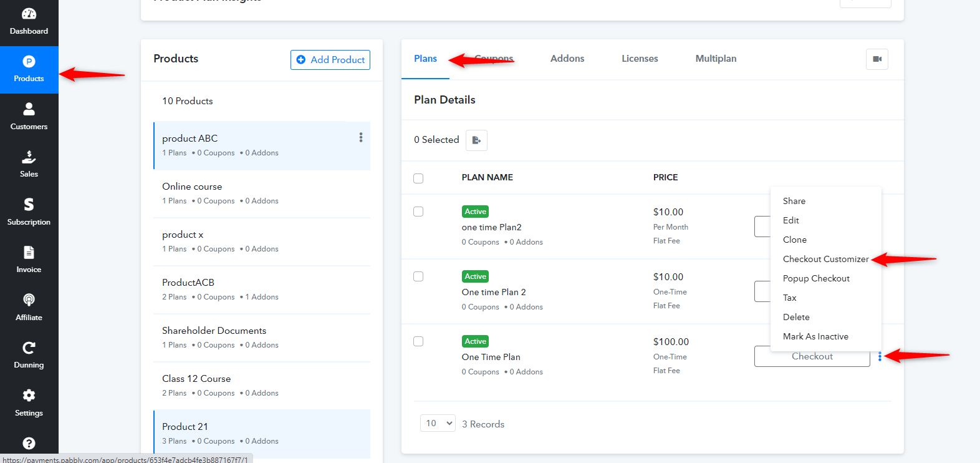The height and width of the screenshot is (463, 980).
Task: Open the Dunning section icon
Action: (29, 348)
